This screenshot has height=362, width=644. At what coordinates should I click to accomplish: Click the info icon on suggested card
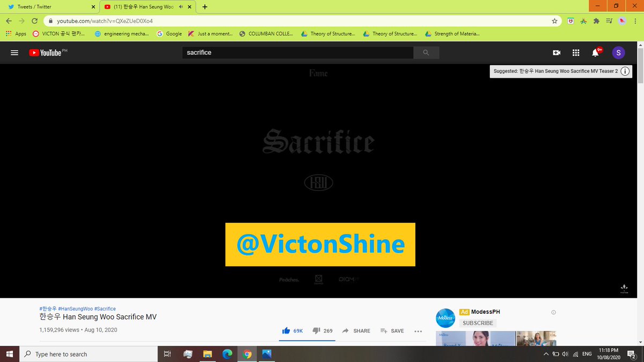point(625,71)
